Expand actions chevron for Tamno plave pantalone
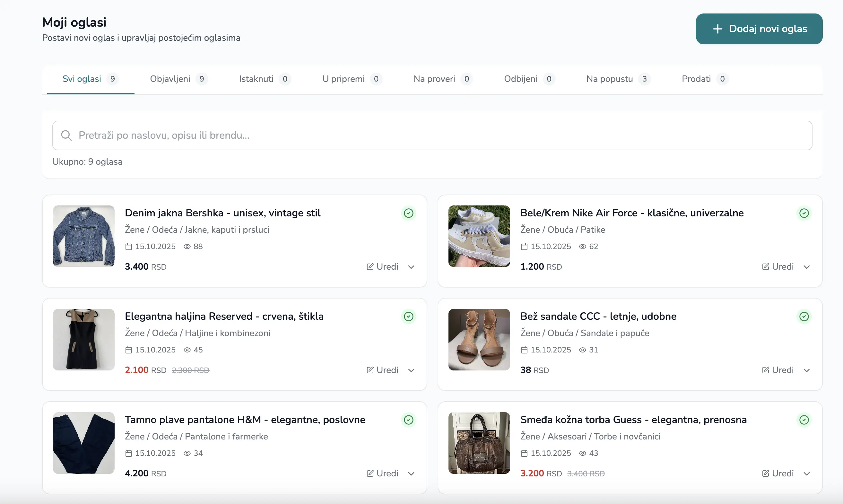Viewport: 843px width, 504px height. click(x=411, y=474)
